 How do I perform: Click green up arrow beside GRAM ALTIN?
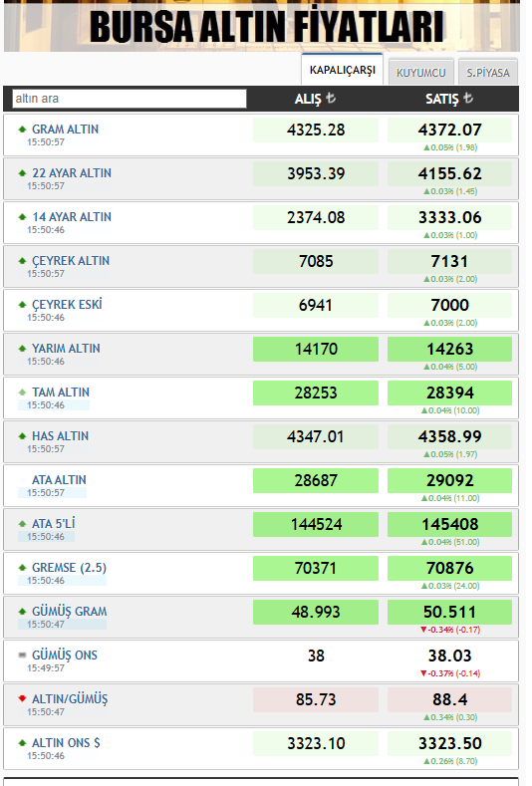tap(22, 130)
